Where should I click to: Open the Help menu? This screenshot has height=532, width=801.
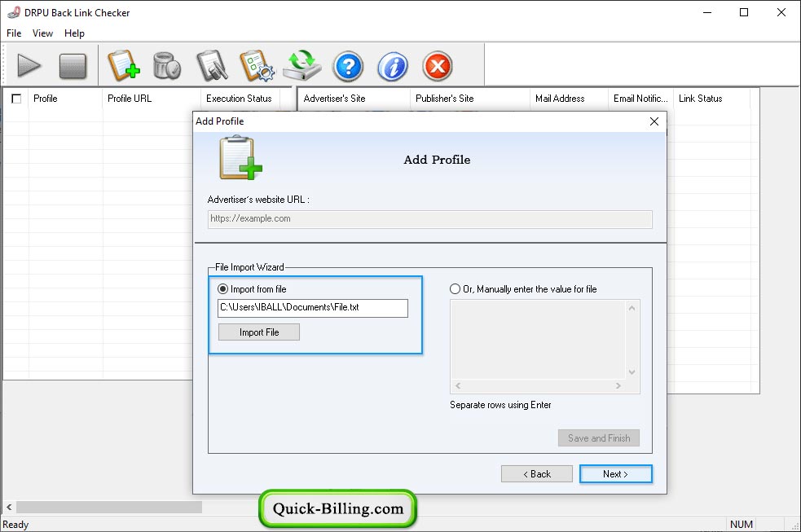point(74,33)
